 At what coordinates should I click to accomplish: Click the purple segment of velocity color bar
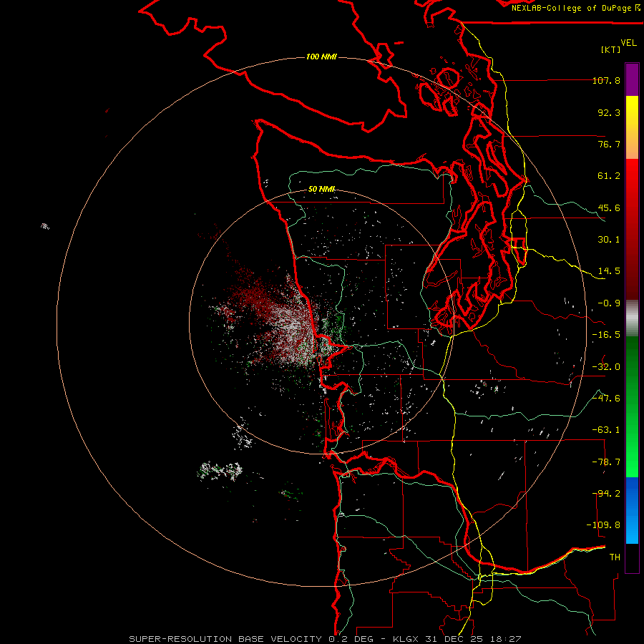tap(632, 79)
